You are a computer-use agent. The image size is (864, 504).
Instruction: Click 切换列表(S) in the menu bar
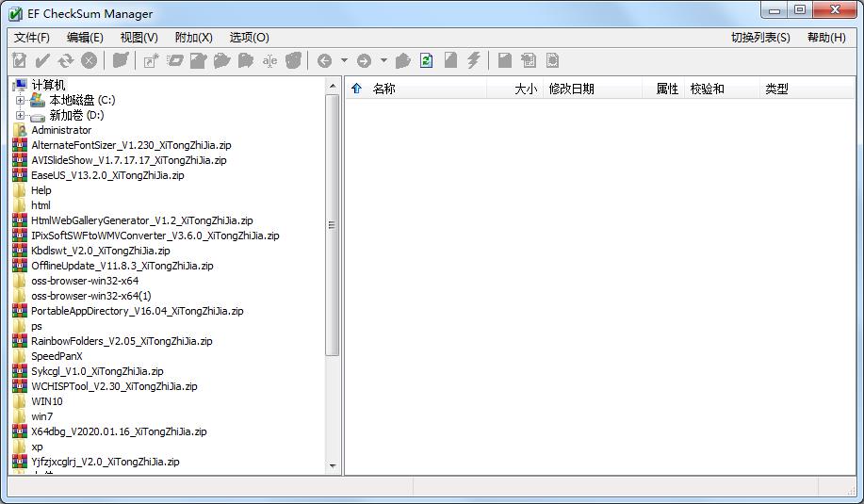(759, 37)
